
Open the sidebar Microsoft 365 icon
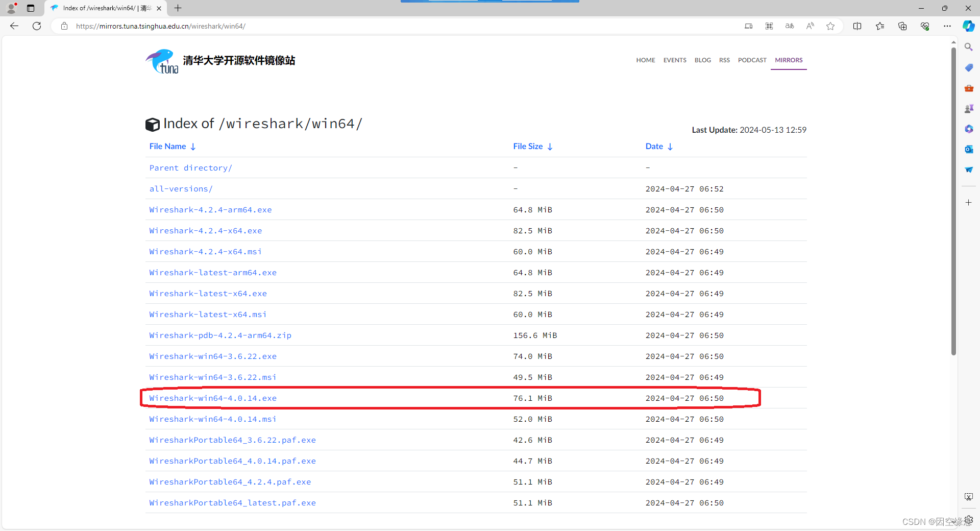[969, 129]
